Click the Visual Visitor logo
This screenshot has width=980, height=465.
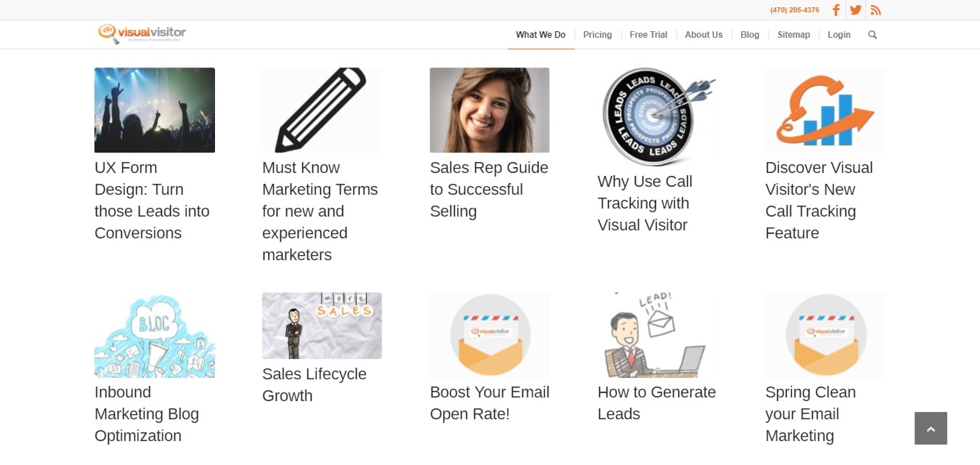click(x=142, y=34)
